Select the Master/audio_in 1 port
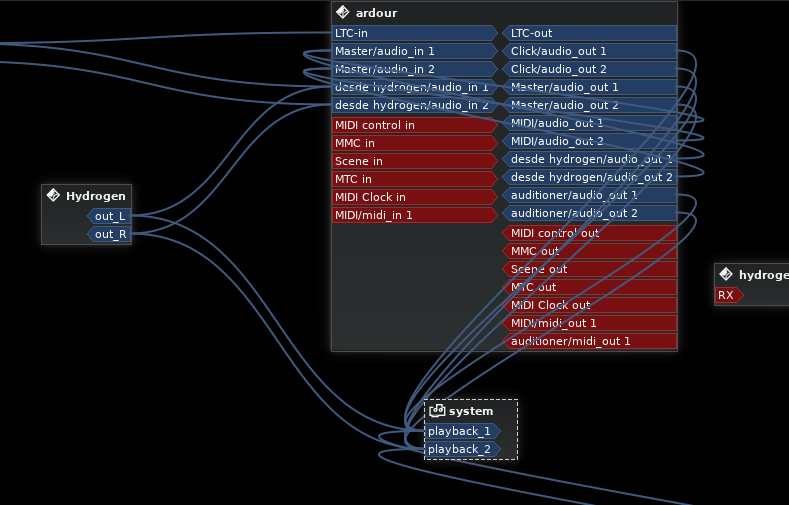 [x=413, y=51]
